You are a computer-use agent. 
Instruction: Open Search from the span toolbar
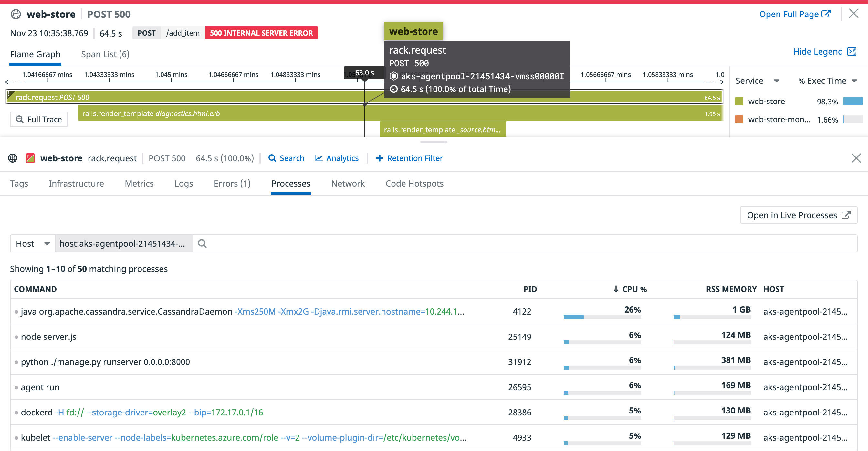pos(286,158)
